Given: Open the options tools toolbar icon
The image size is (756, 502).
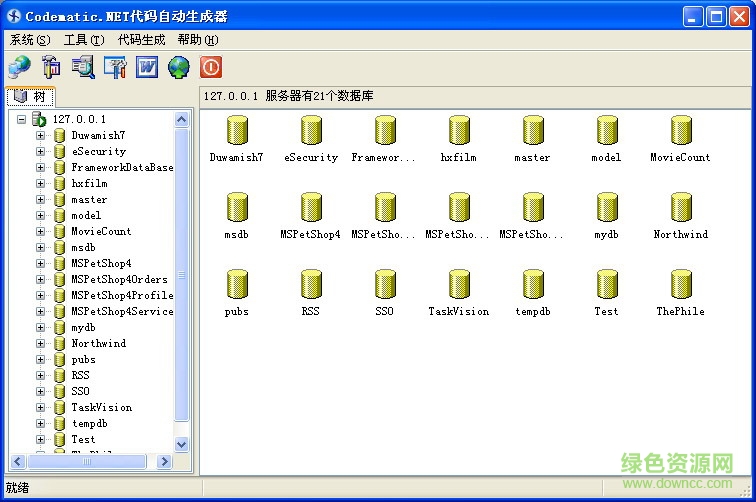Looking at the screenshot, I should click(115, 67).
